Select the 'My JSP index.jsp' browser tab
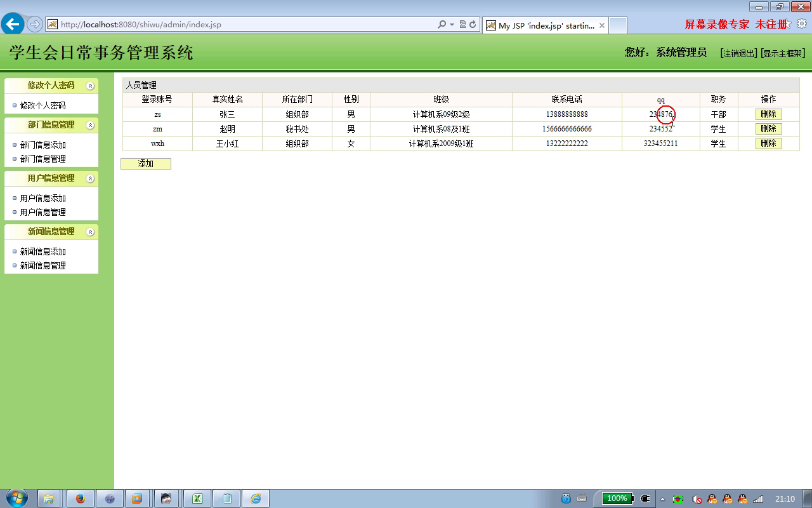 pos(546,25)
